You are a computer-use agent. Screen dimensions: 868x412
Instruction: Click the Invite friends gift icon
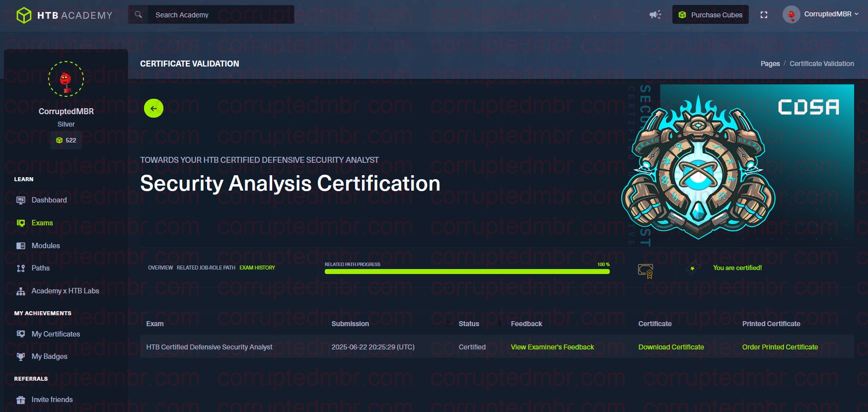click(21, 400)
